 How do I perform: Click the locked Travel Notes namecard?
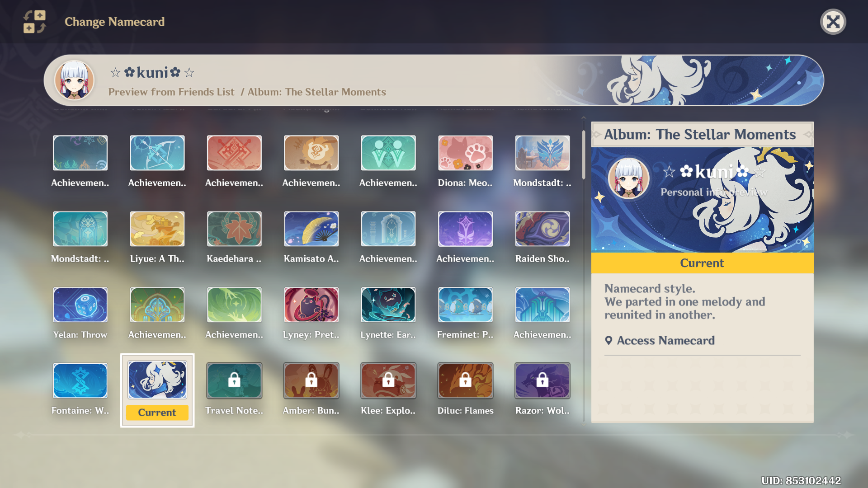(x=234, y=380)
